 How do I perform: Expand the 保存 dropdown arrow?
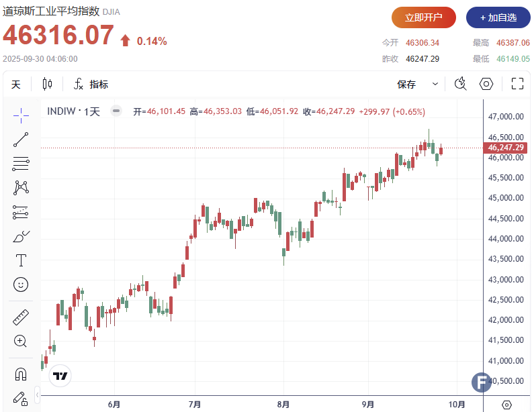click(x=435, y=84)
